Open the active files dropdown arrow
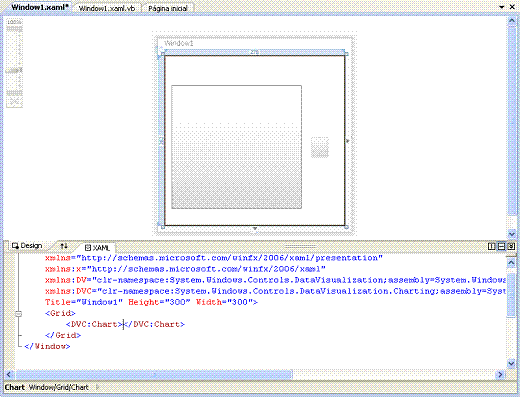This screenshot has height=397, width=520. pos(502,7)
